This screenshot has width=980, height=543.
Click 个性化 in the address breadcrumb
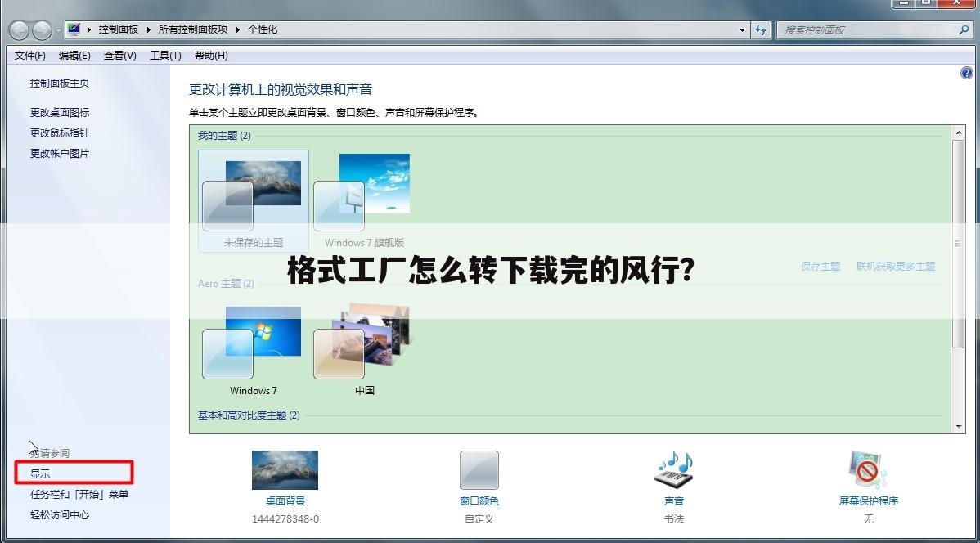[x=262, y=29]
